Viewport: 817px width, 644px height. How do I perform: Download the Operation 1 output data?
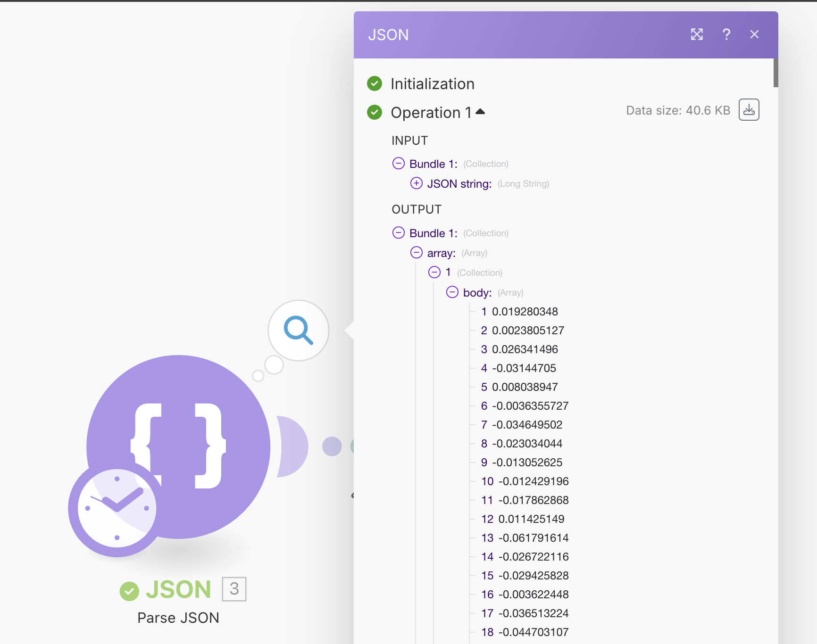[x=749, y=110]
